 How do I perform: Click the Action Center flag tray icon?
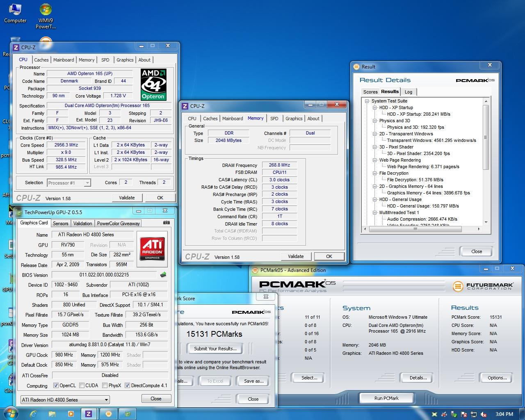click(x=464, y=414)
